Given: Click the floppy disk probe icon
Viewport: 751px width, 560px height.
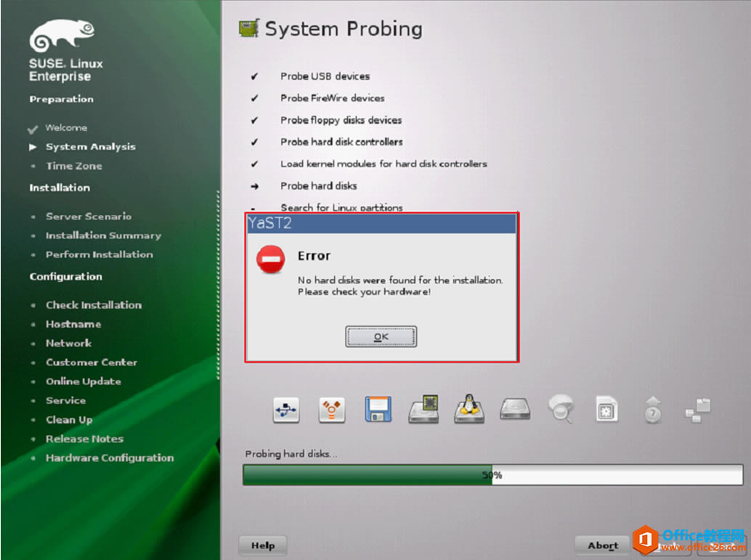Looking at the screenshot, I should pyautogui.click(x=378, y=409).
